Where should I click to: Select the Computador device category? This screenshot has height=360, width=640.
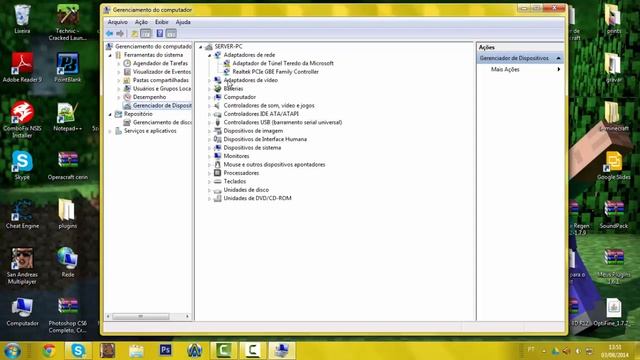[240, 97]
